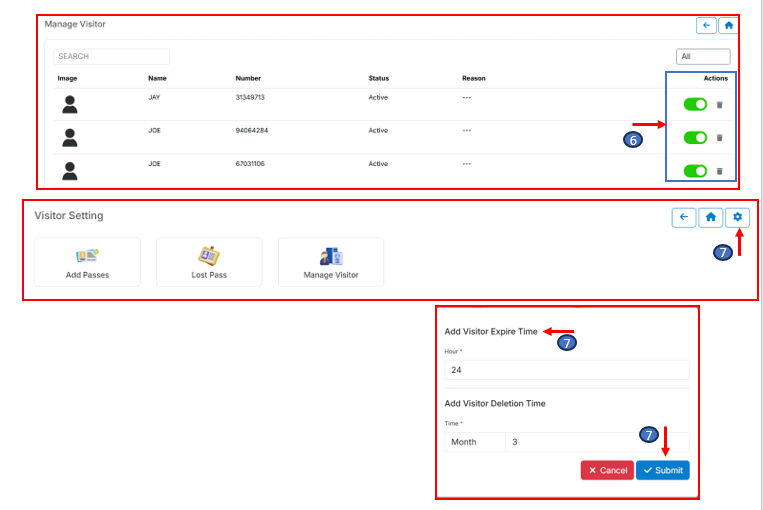
Task: Delete visitor JAY using trash icon
Action: pyautogui.click(x=719, y=104)
